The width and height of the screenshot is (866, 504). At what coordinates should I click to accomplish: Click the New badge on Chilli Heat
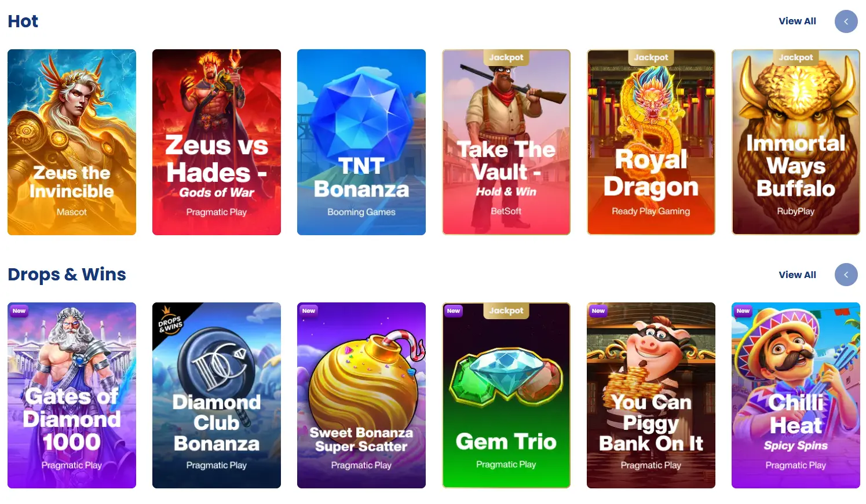[x=743, y=311]
